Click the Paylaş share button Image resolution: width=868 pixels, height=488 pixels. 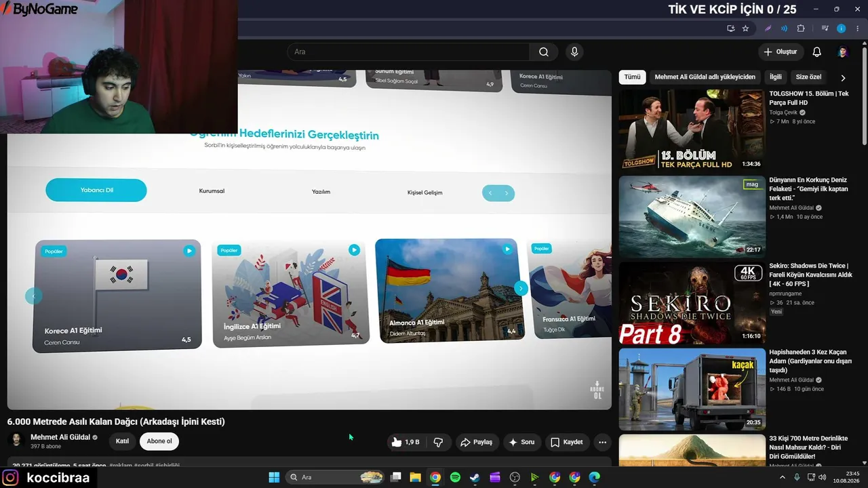click(477, 442)
